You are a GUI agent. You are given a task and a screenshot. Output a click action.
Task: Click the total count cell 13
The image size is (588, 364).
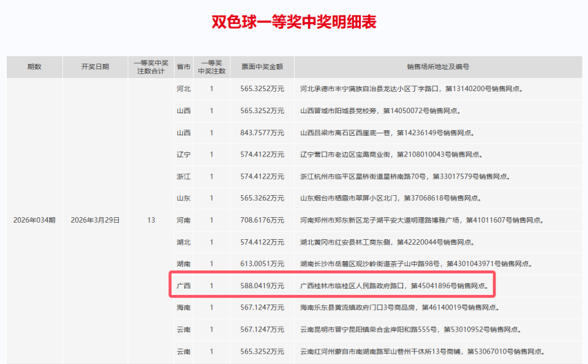coord(151,220)
